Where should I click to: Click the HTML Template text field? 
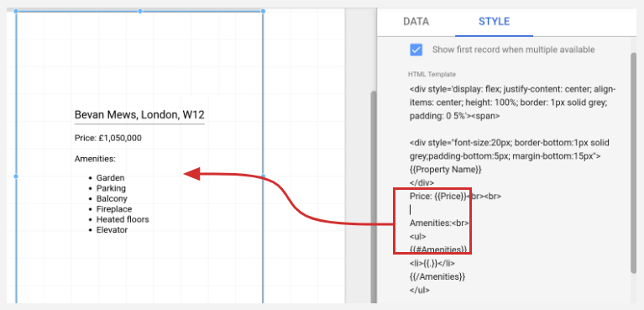(x=513, y=189)
